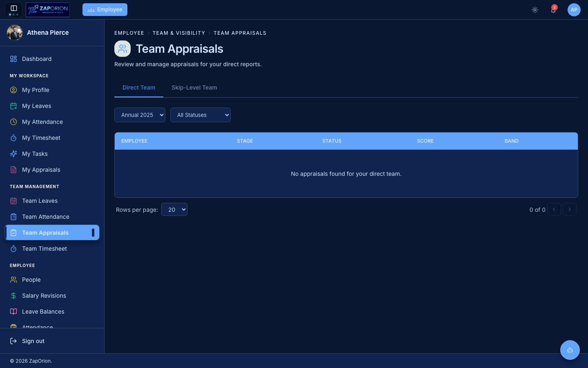The width and height of the screenshot is (588, 368).
Task: Go to next page arrow
Action: [x=570, y=209]
